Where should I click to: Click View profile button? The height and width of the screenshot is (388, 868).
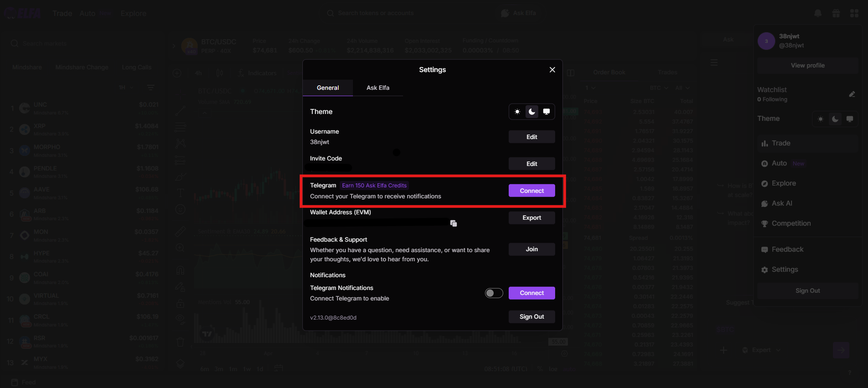point(808,66)
